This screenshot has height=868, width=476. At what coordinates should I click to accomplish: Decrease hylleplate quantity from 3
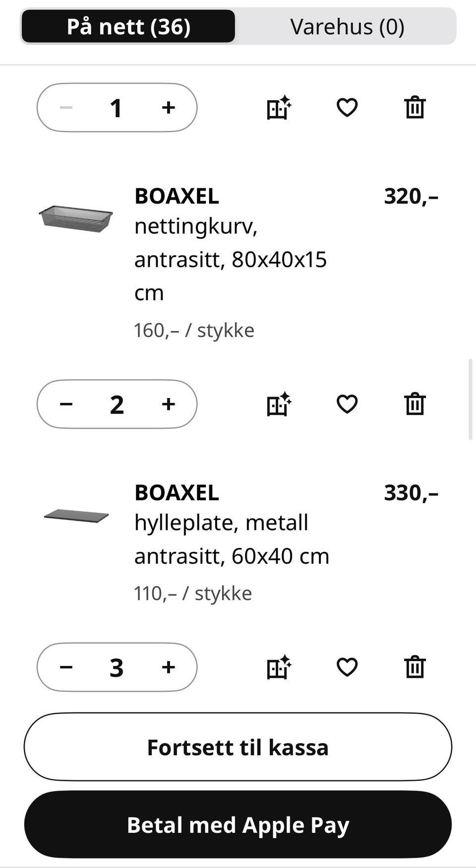tap(66, 667)
